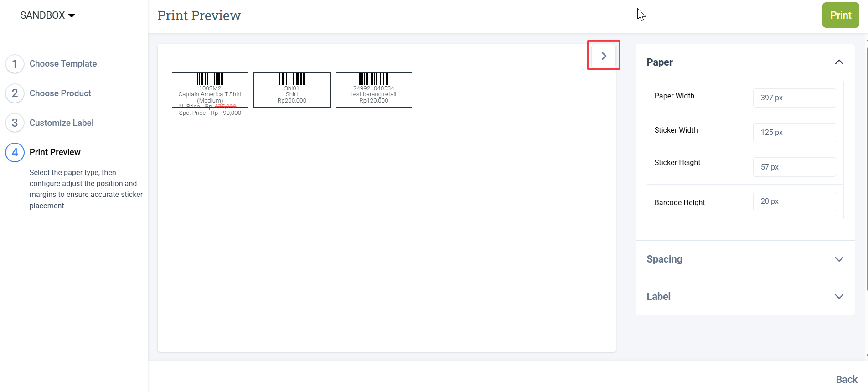Image resolution: width=868 pixels, height=392 pixels.
Task: Click the step 4 circle icon
Action: coord(15,152)
